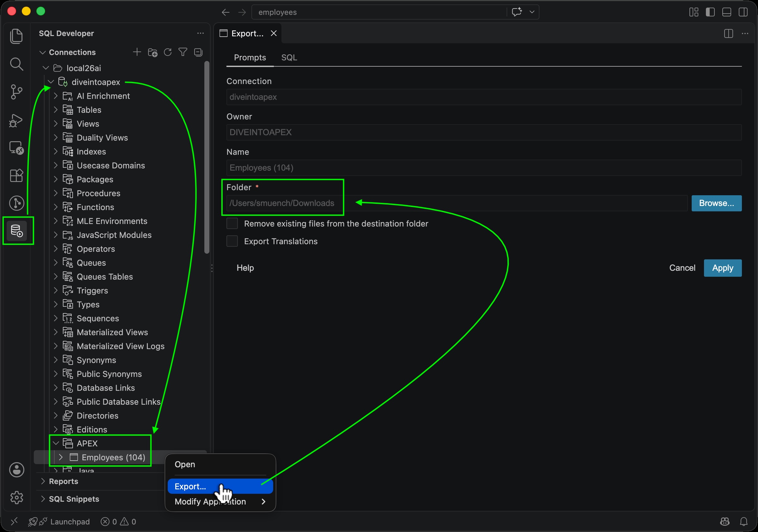Viewport: 758px width, 532px height.
Task: Open the Accounts icon
Action: (16, 469)
